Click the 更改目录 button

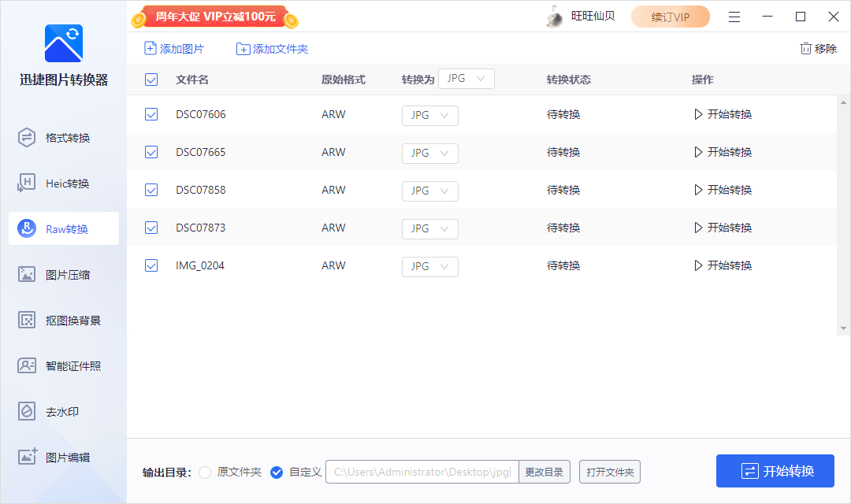pos(544,472)
